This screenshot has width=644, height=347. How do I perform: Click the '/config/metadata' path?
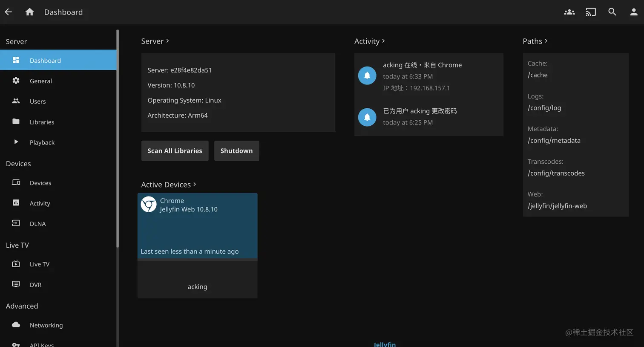[x=554, y=140]
